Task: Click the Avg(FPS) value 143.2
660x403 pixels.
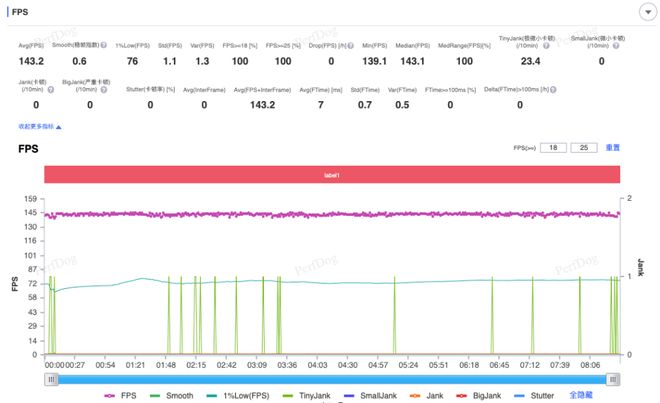Action: tap(31, 62)
